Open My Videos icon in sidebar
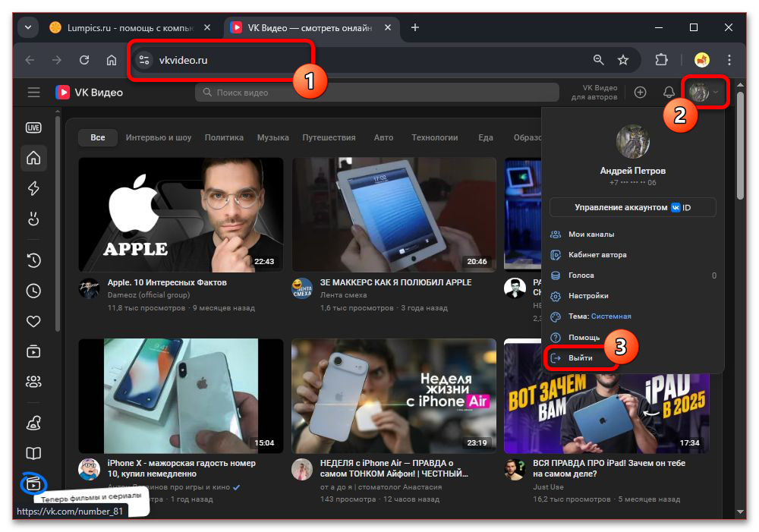Screen dimensions: 759x532 [33, 351]
